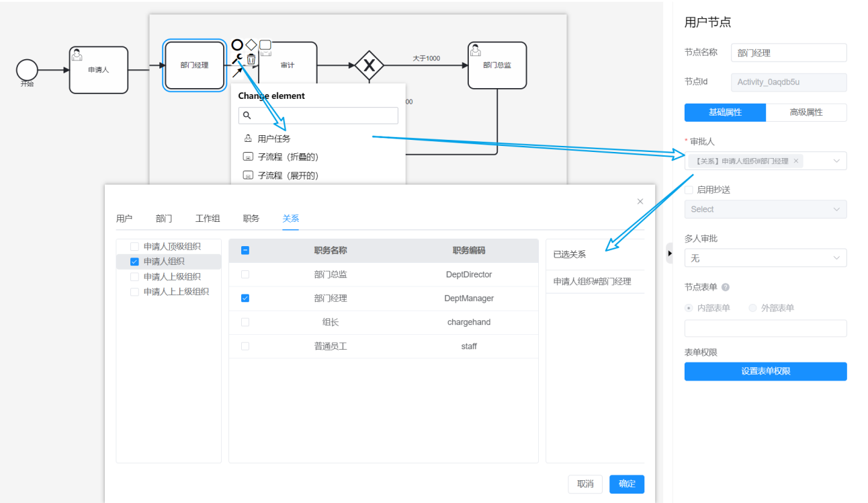Screen dimensions: 868x503
Task: Click the append end event circle icon
Action: point(237,45)
